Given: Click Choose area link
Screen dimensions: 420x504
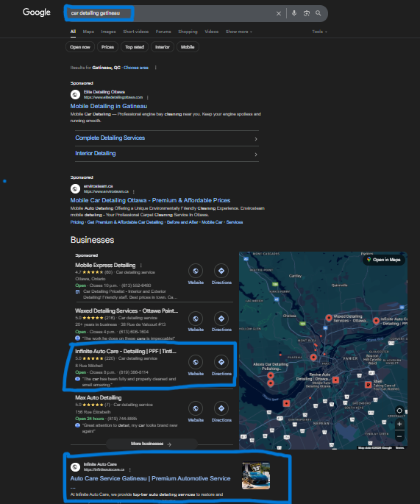Looking at the screenshot, I should pos(136,68).
